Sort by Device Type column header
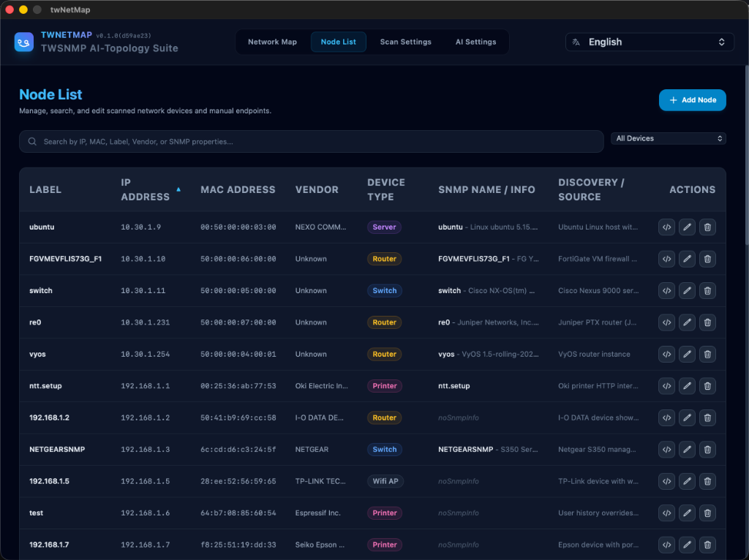 click(386, 189)
